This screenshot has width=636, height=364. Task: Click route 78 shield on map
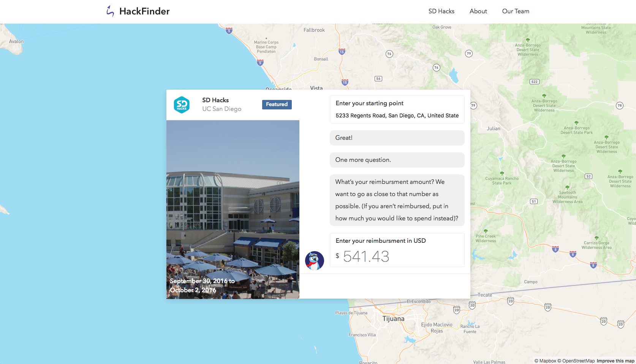click(x=620, y=106)
